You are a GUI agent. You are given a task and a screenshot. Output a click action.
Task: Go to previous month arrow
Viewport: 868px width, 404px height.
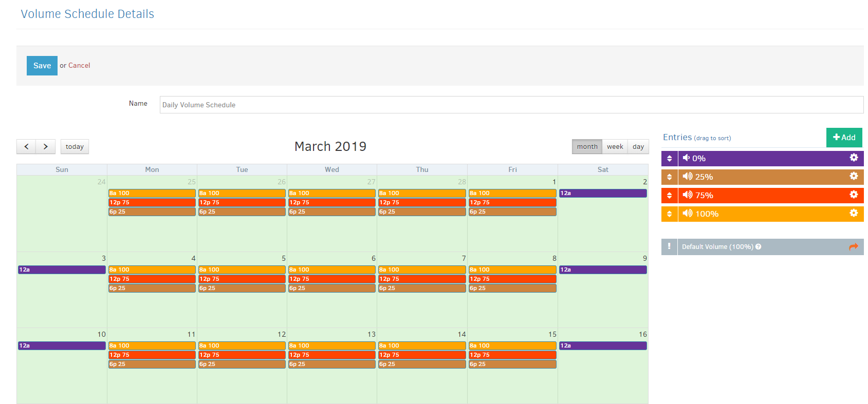coord(26,147)
